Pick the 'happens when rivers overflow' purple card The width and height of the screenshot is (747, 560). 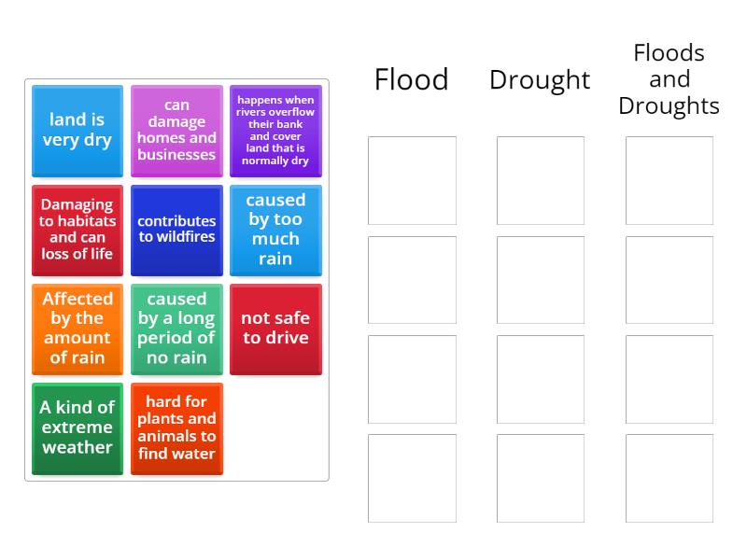point(275,131)
